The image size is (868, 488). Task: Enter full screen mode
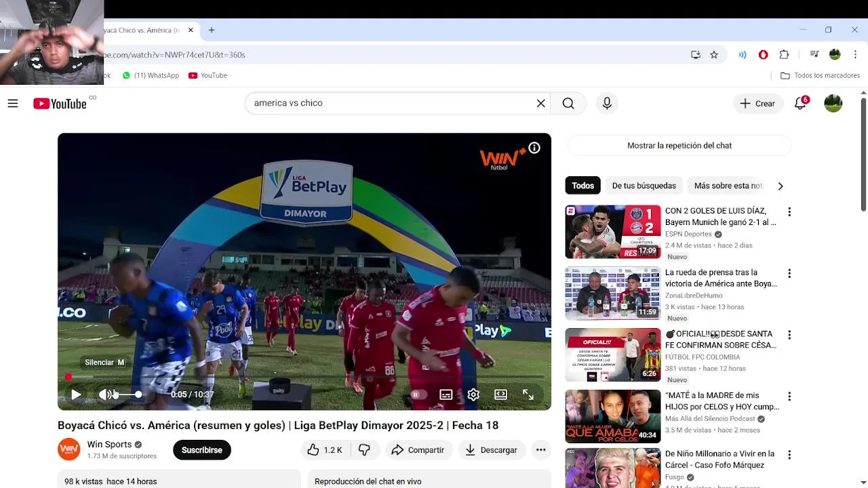pos(528,394)
